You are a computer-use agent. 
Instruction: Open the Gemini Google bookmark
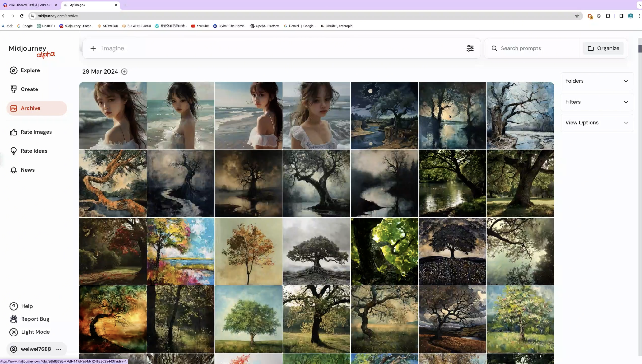pyautogui.click(x=300, y=26)
